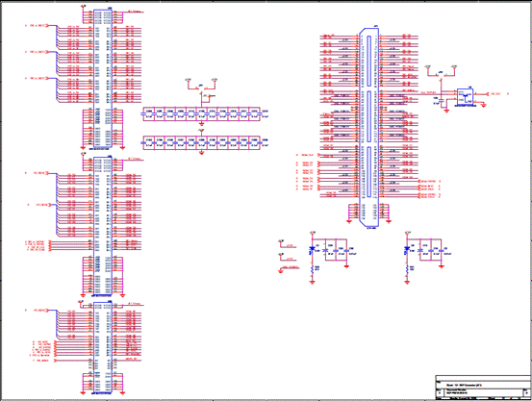Click the ground symbol right of the buffer IC
The image size is (532, 401).
pyautogui.click(x=484, y=106)
